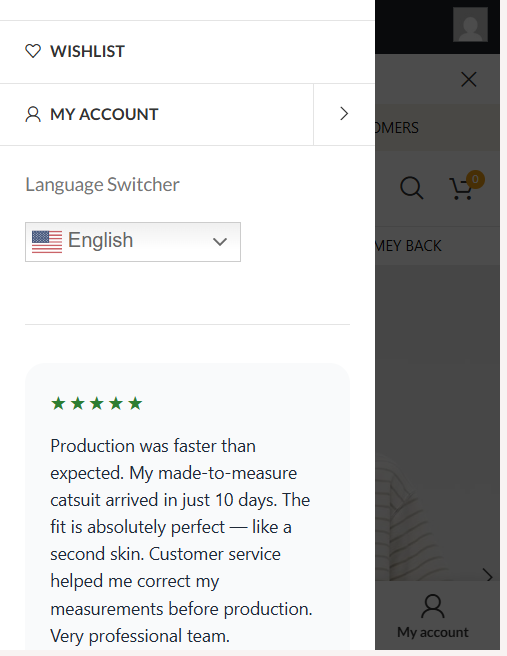This screenshot has height=656, width=507.
Task: Click the cart item count badge
Action: 475,179
